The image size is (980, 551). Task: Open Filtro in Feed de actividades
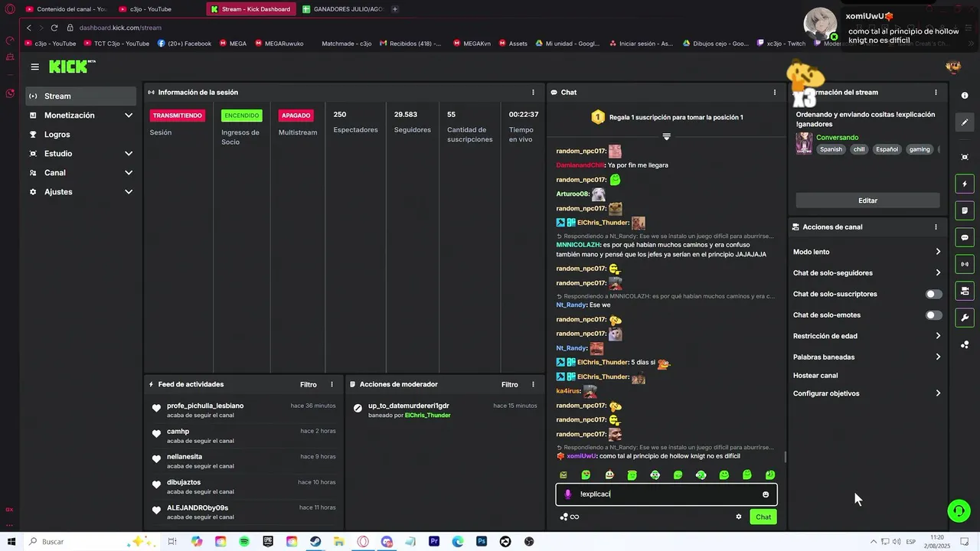(x=309, y=385)
